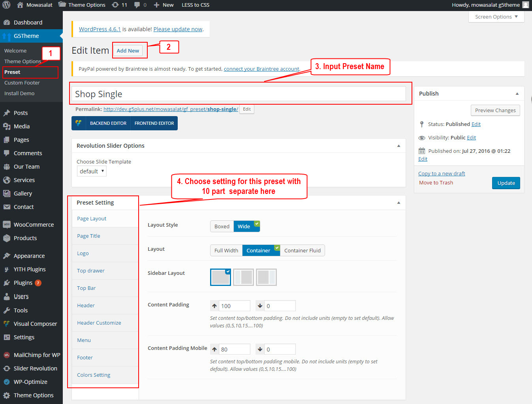Viewport: 532px width, 404px height.
Task: Collapse Revolution Slider Options panel
Action: point(399,146)
